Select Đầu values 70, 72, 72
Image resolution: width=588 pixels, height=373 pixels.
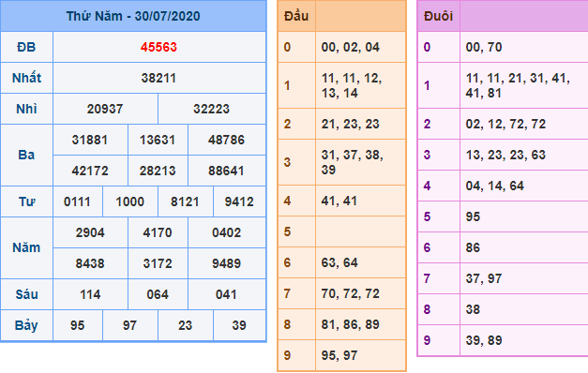coord(350,293)
